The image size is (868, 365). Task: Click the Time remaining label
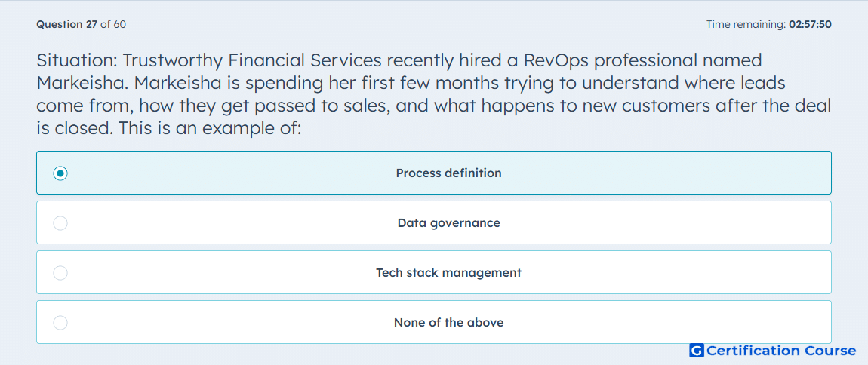[x=746, y=24]
